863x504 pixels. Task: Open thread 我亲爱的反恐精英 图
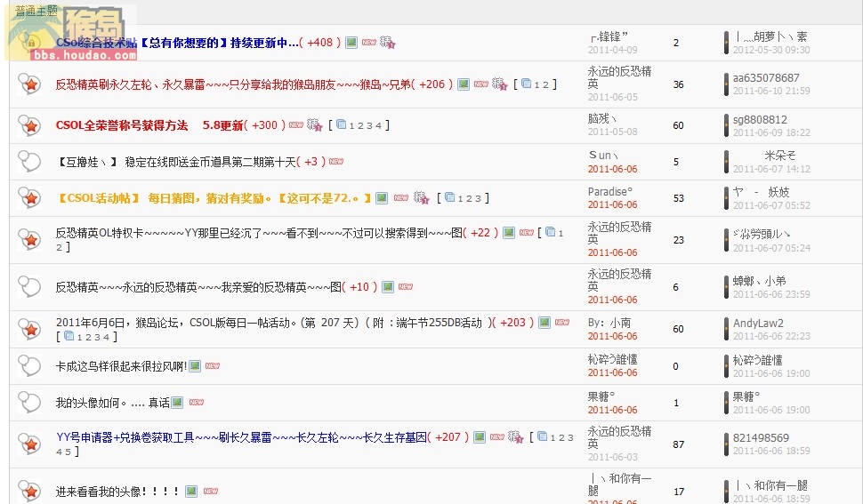tap(198, 287)
